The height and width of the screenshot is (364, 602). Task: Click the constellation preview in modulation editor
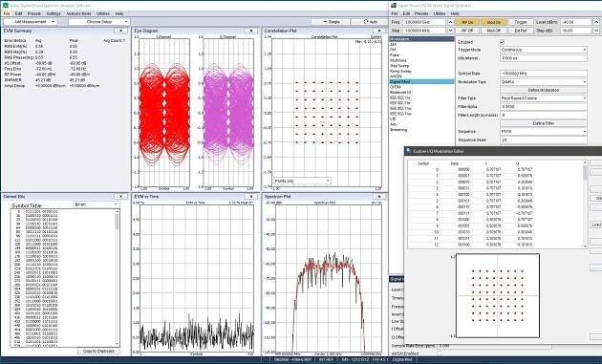(x=498, y=295)
